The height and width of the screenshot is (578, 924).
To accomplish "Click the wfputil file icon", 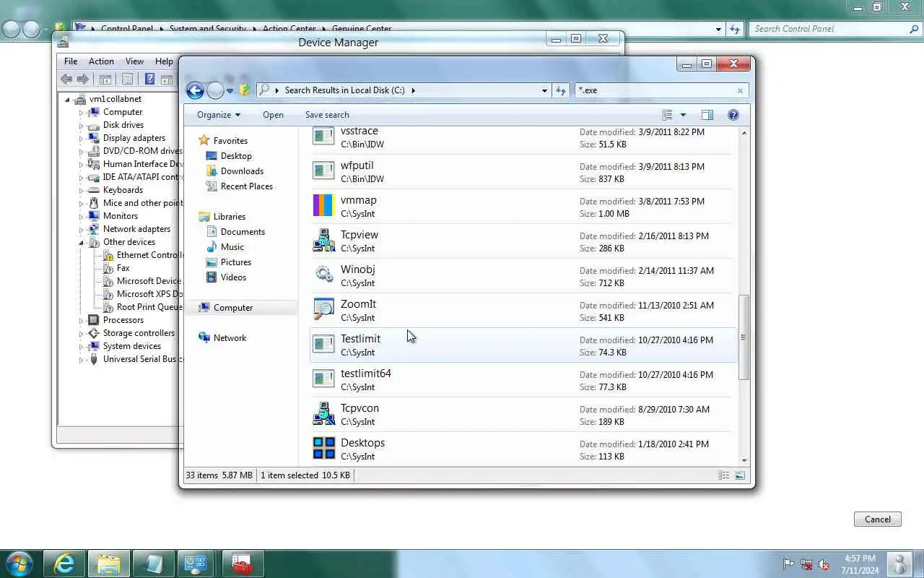I will point(323,171).
